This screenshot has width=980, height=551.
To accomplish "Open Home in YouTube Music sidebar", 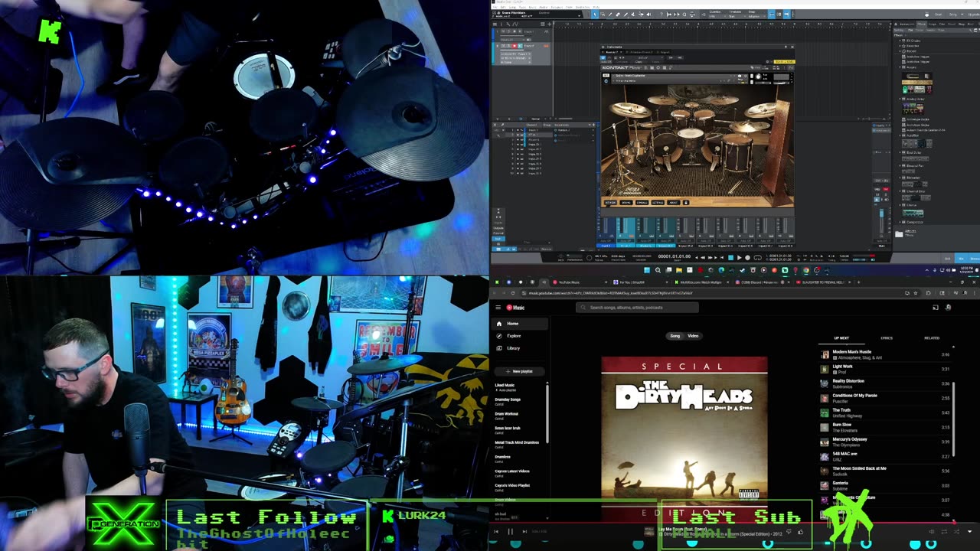I will [x=521, y=324].
